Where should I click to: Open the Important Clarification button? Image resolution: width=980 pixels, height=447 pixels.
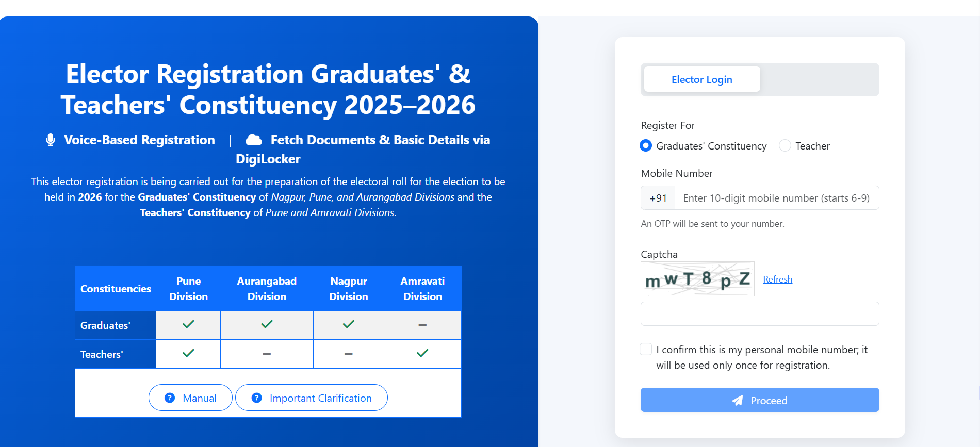point(312,398)
